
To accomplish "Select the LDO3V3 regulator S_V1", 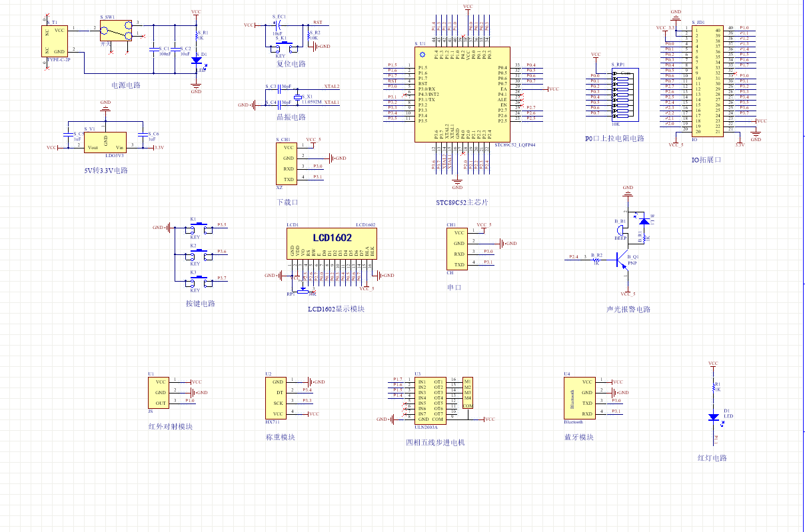I will (106, 142).
